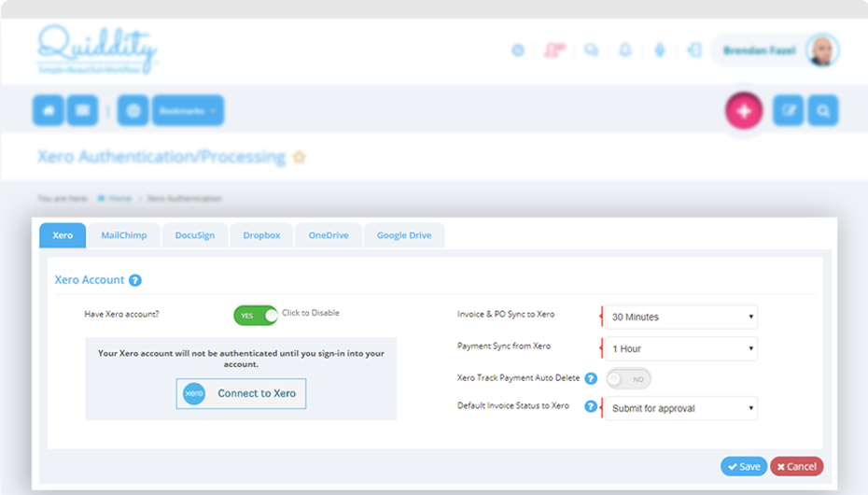The height and width of the screenshot is (495, 868).
Task: Click the Xero Account section heading
Action: coord(89,280)
